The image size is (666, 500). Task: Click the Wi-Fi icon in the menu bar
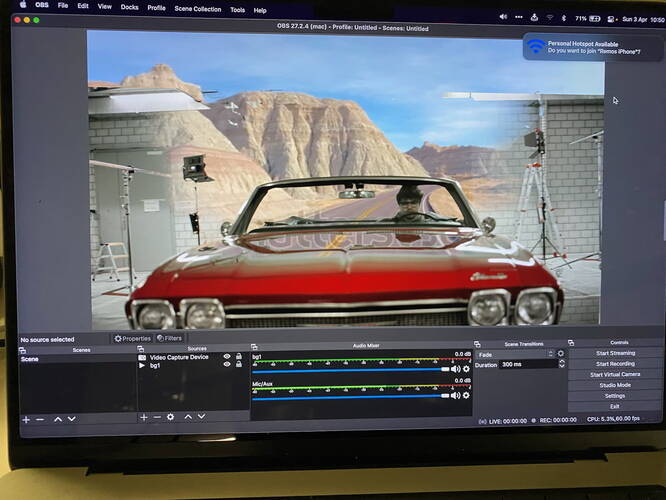550,18
